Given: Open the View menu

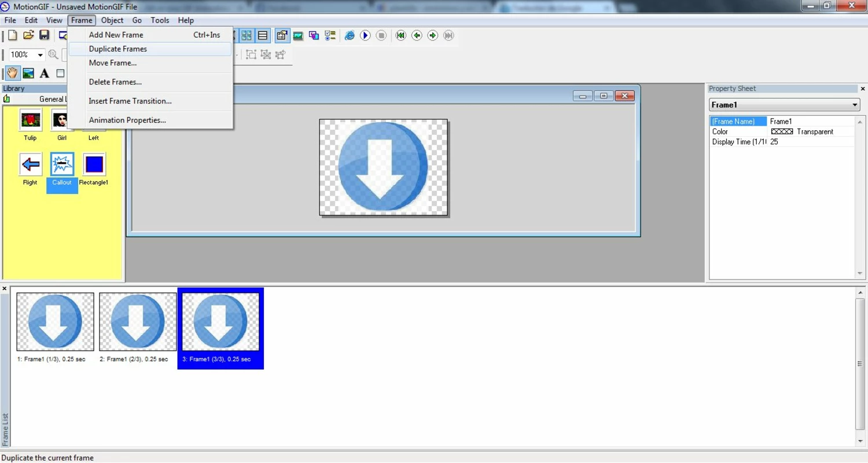Looking at the screenshot, I should (x=54, y=20).
